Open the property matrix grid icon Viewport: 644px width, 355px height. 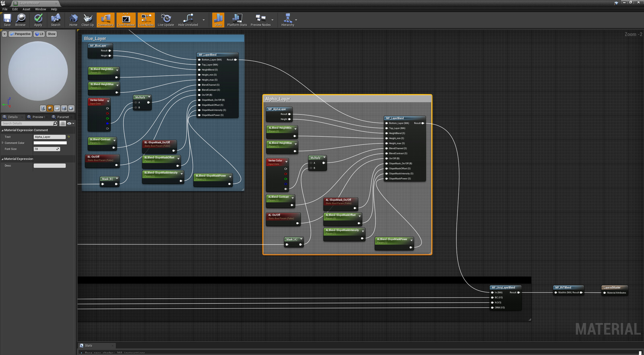62,123
